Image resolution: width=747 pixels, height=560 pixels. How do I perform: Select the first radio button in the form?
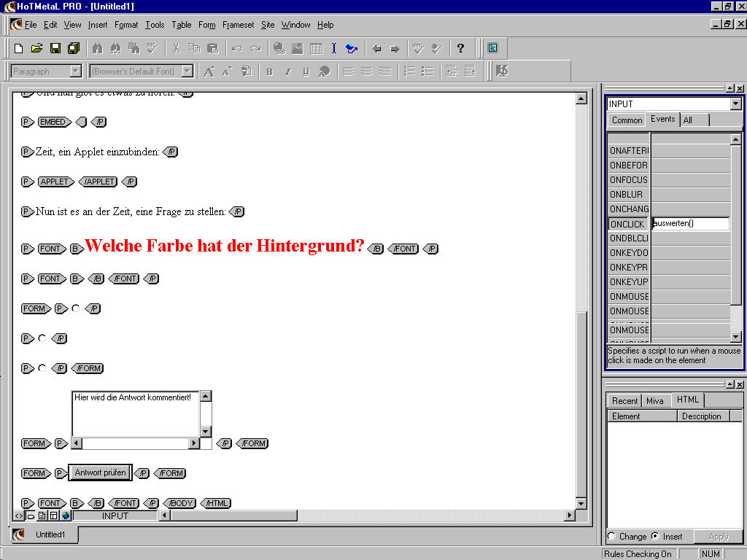click(x=75, y=308)
